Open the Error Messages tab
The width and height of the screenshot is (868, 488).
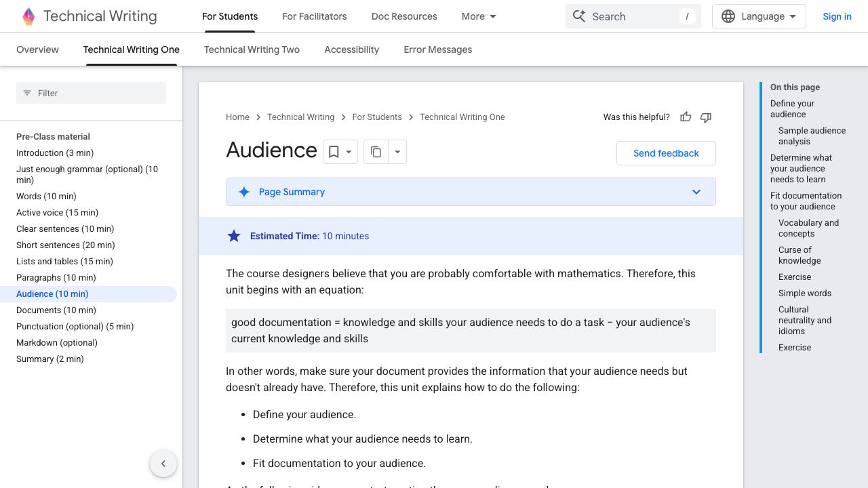(438, 49)
